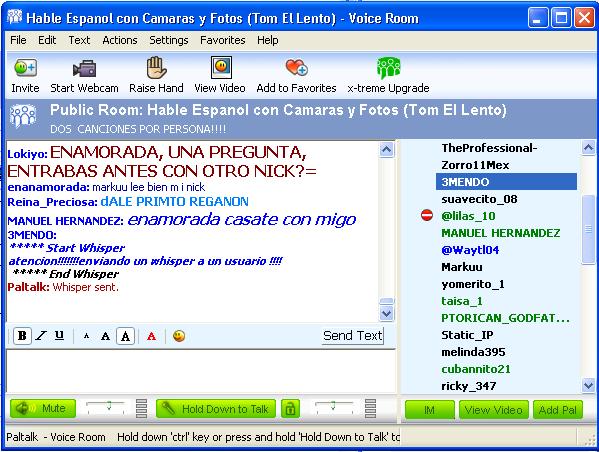This screenshot has height=452, width=599.
Task: Choose red text color A icon
Action: [151, 336]
